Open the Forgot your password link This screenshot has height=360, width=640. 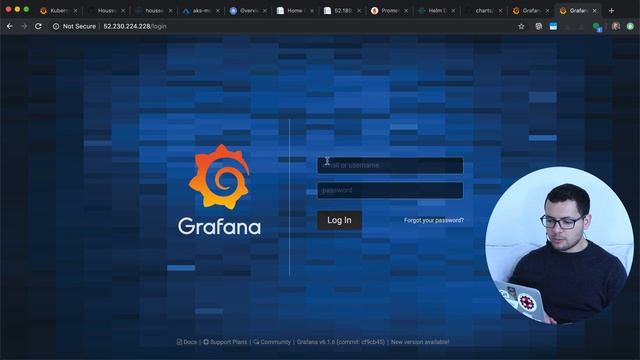tap(434, 220)
